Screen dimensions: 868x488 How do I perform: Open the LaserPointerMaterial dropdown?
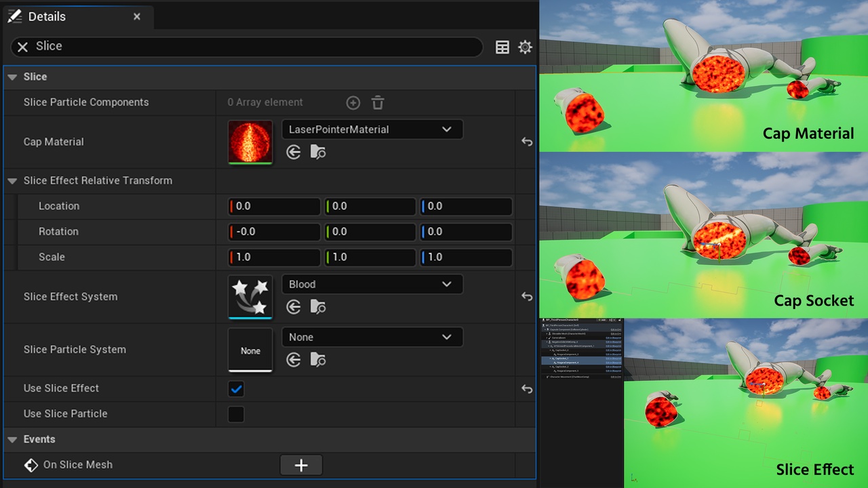[x=372, y=129]
